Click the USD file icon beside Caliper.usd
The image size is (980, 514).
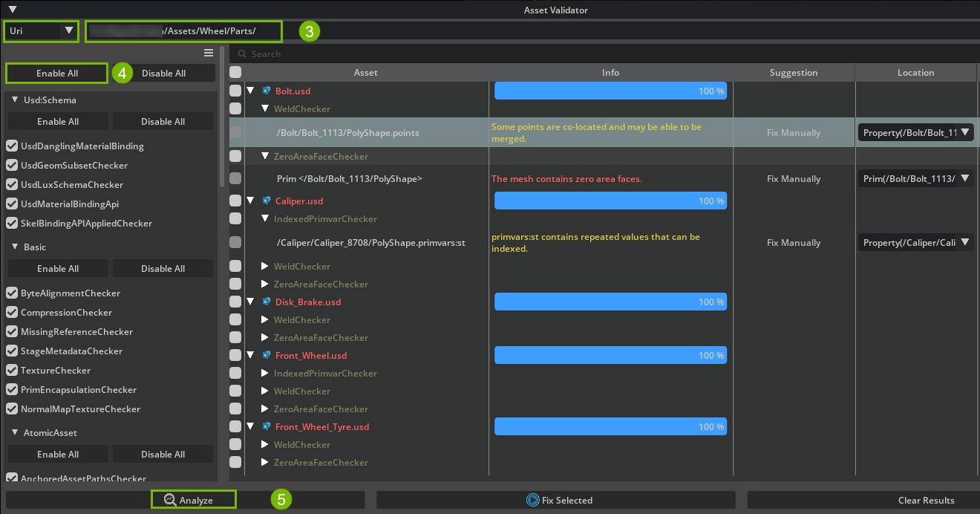[266, 201]
